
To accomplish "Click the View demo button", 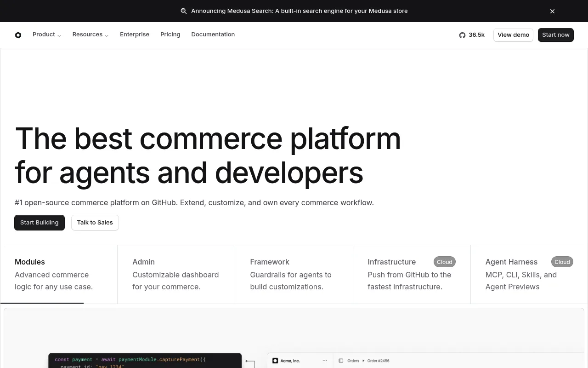I will 513,35.
